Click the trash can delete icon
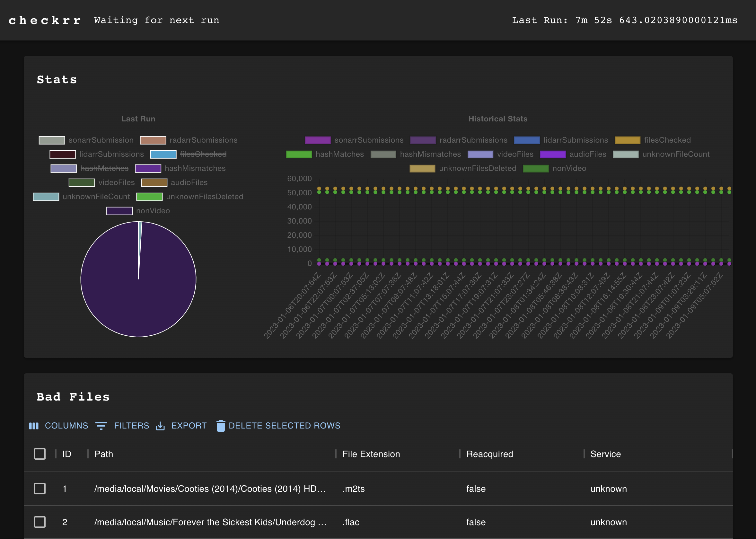 pos(221,426)
